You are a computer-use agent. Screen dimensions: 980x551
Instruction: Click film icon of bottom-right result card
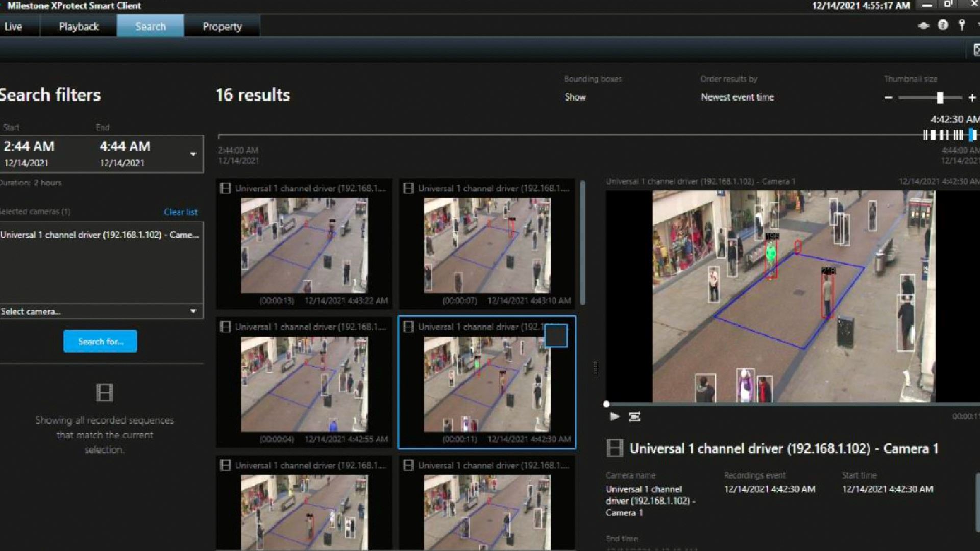point(408,465)
